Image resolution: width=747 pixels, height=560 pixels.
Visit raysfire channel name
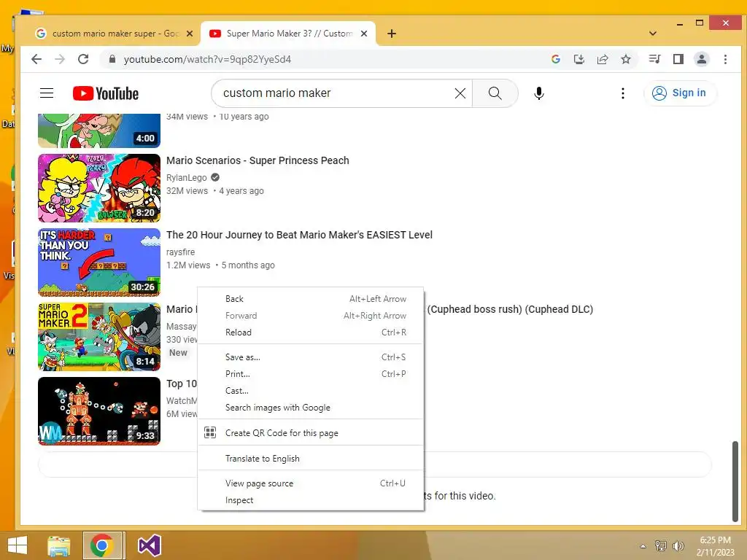pyautogui.click(x=181, y=252)
